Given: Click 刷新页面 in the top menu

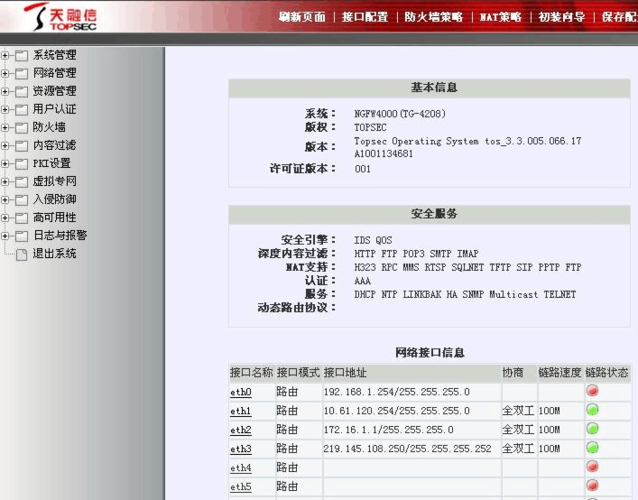Looking at the screenshot, I should click(302, 17).
